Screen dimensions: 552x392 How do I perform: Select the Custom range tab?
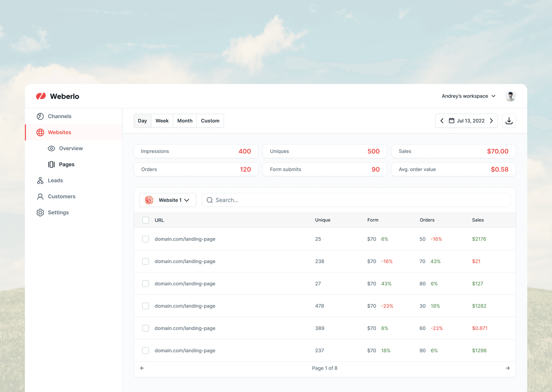(210, 121)
